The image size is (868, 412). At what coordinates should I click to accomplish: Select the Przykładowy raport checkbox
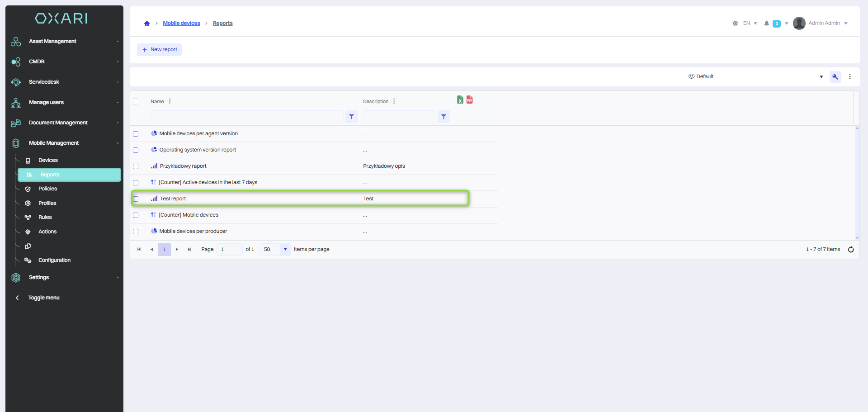pyautogui.click(x=136, y=166)
